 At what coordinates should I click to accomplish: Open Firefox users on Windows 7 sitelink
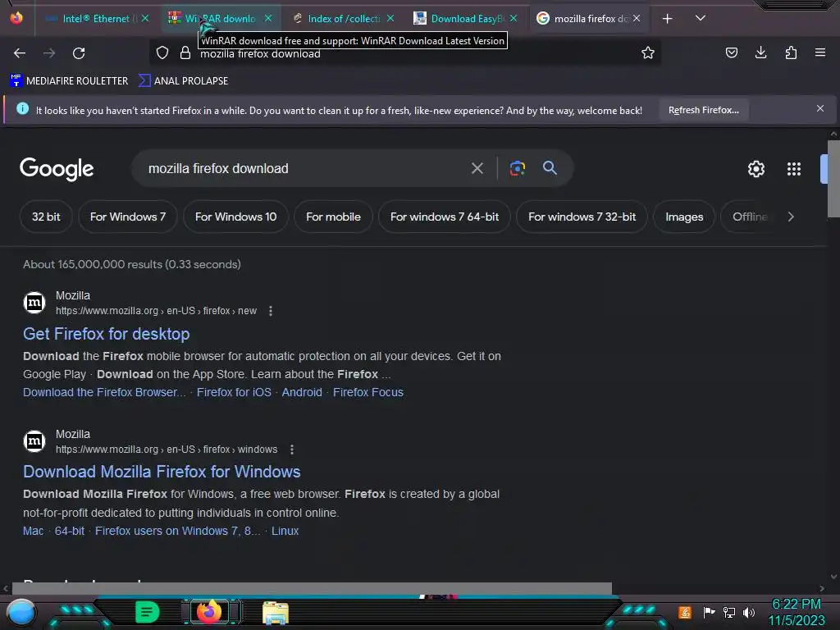[x=177, y=531]
